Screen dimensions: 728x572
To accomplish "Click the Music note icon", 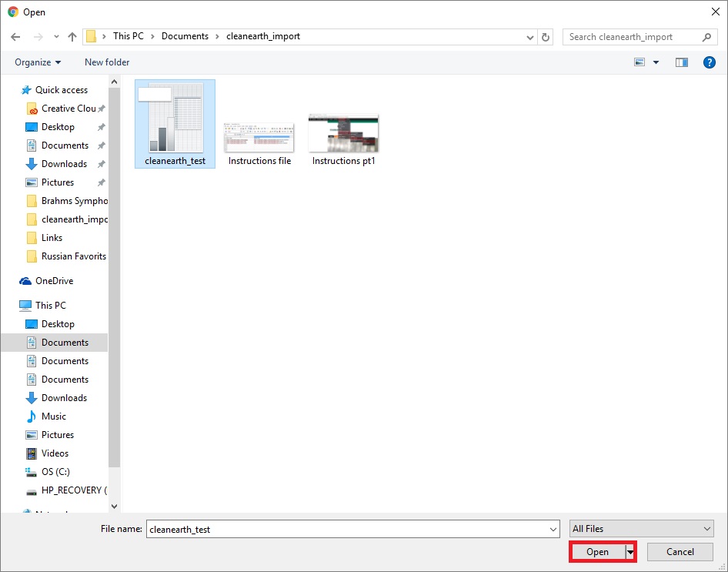I will [x=31, y=416].
